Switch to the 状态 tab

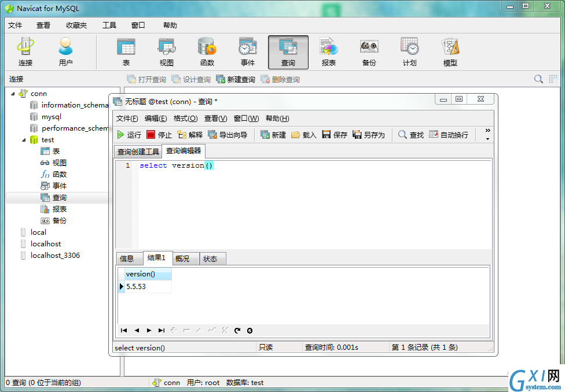coord(212,259)
